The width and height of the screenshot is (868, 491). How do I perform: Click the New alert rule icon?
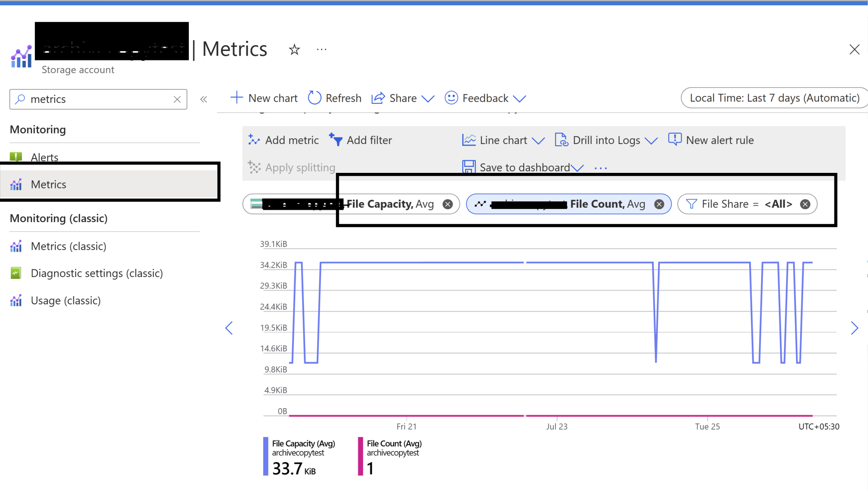(x=675, y=140)
